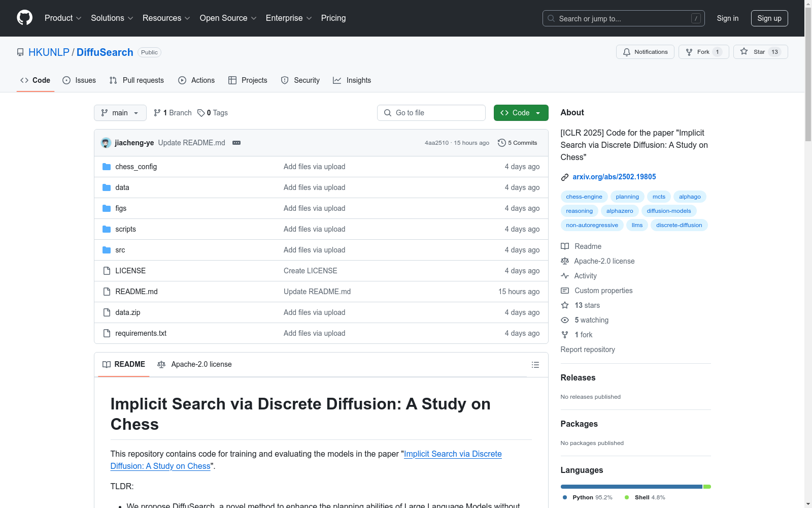Click the eye icon by watching
This screenshot has width=812, height=508.
point(565,320)
